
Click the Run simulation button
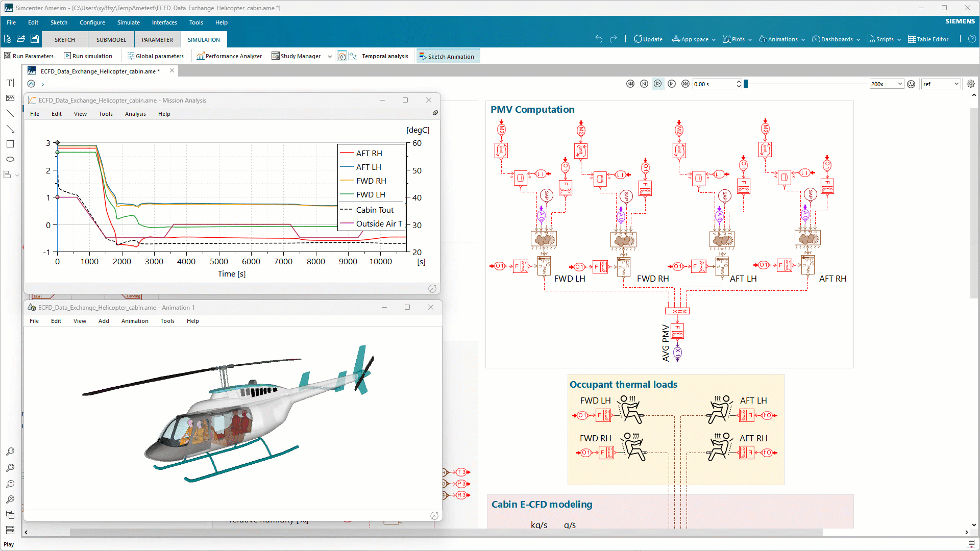point(88,56)
